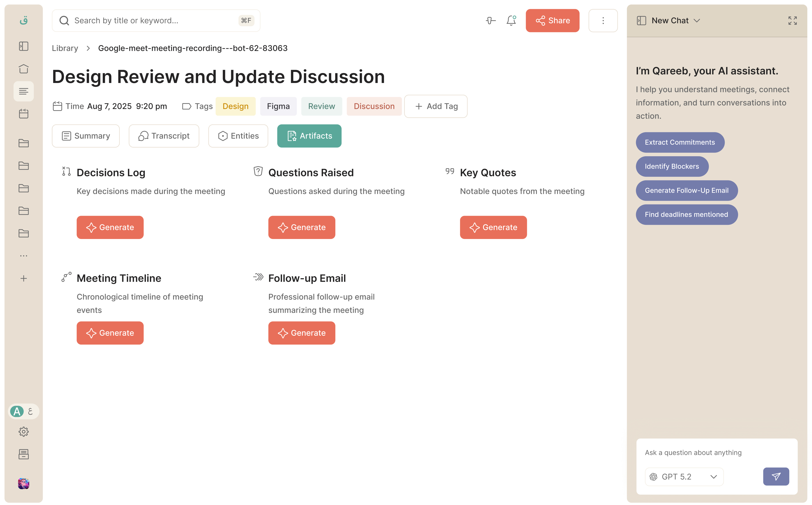Image resolution: width=812 pixels, height=505 pixels.
Task: Generate the Questions Raised artifact
Action: click(302, 227)
